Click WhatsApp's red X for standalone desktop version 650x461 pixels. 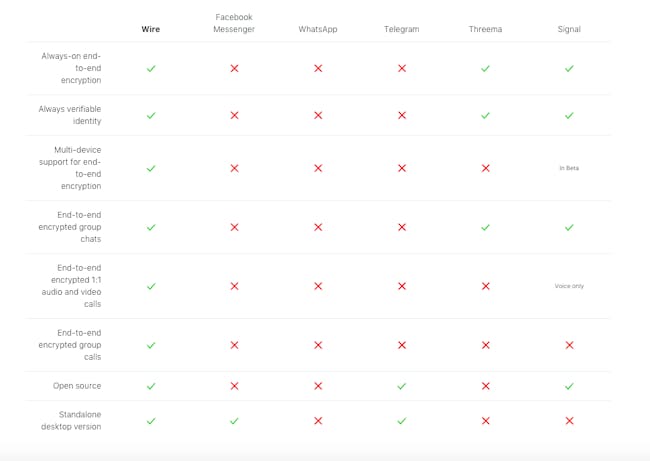pyautogui.click(x=318, y=421)
